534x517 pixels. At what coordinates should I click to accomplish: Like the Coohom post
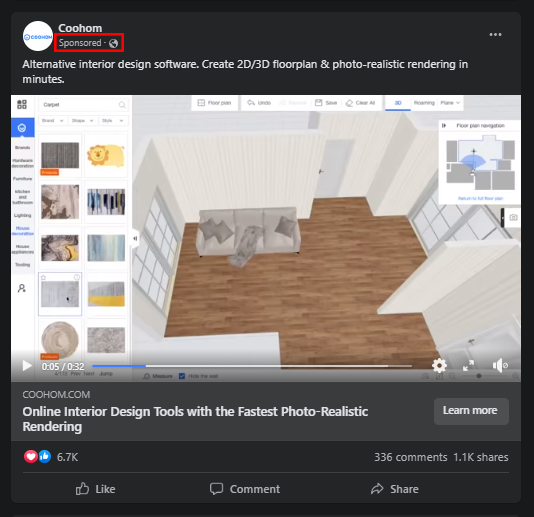click(x=95, y=489)
